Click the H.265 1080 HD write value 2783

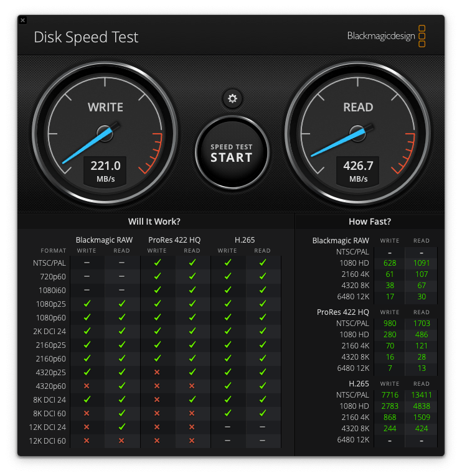point(390,406)
